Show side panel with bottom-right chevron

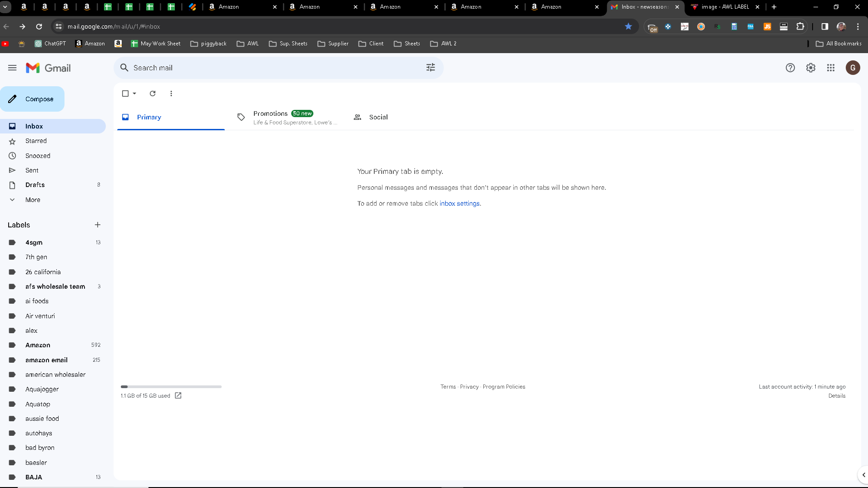pyautogui.click(x=863, y=475)
